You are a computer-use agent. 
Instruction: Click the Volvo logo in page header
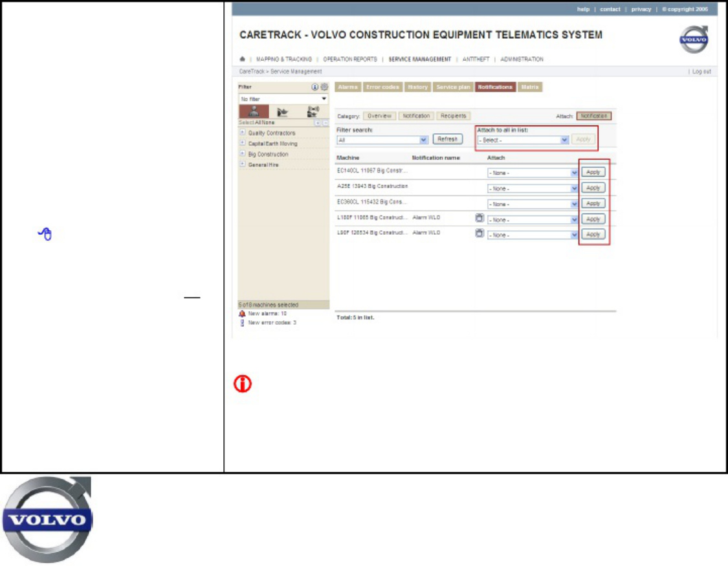click(694, 39)
